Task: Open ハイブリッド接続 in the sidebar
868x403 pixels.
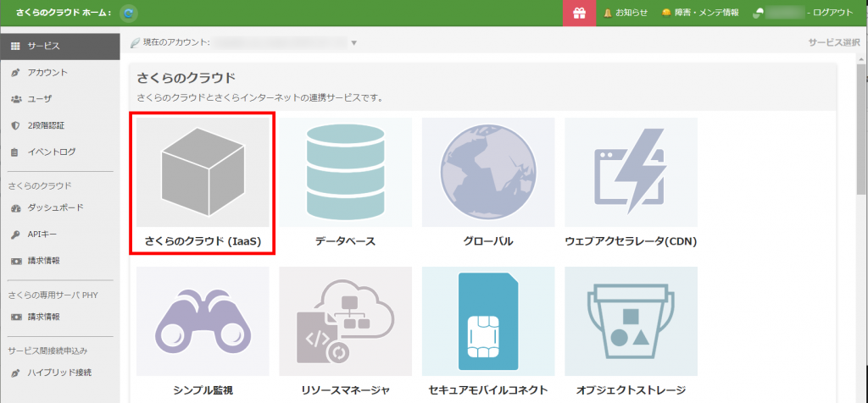Action: click(60, 373)
